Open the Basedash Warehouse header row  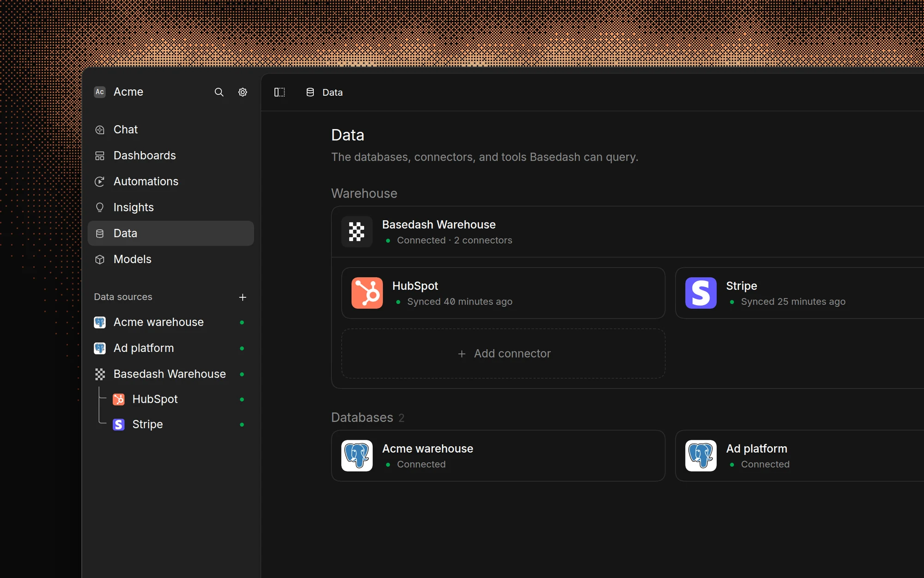pyautogui.click(x=628, y=232)
